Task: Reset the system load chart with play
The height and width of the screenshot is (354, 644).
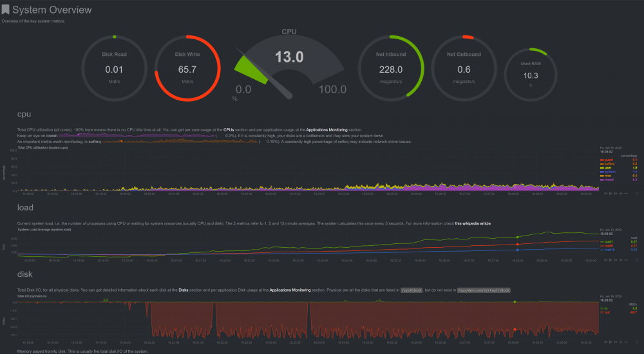Action: (x=611, y=260)
